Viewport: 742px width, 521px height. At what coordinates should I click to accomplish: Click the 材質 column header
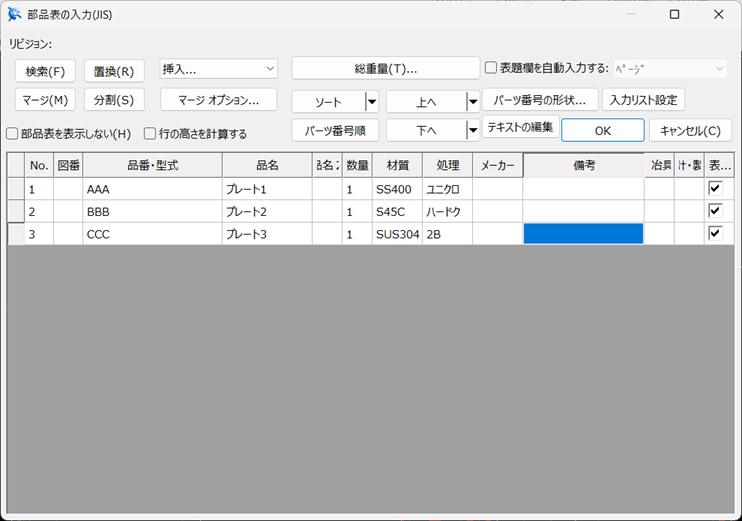[x=398, y=165]
